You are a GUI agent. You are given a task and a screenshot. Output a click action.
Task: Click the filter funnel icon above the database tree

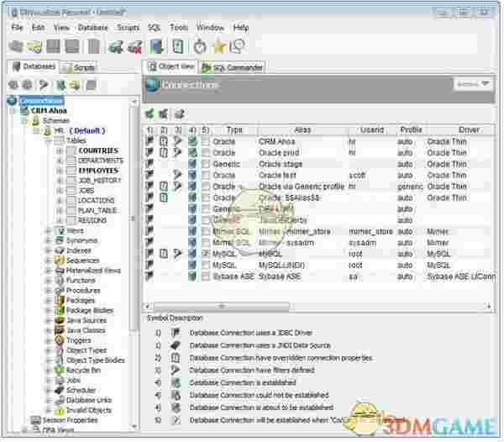click(44, 85)
